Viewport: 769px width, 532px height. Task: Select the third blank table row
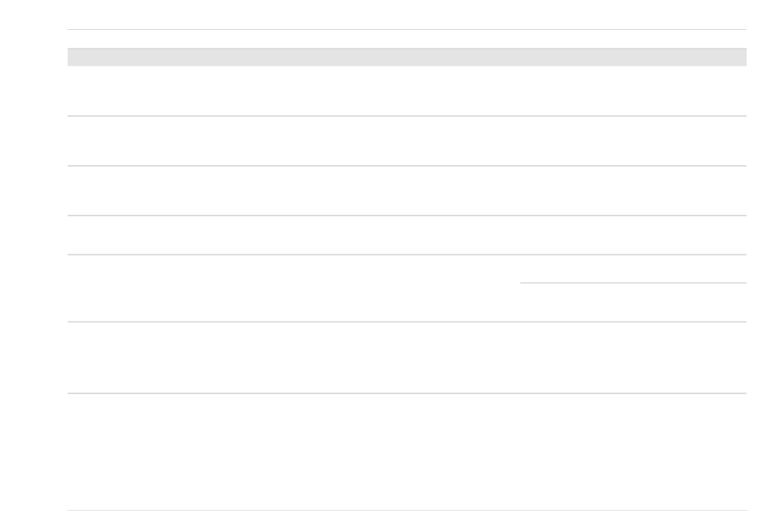click(406, 190)
